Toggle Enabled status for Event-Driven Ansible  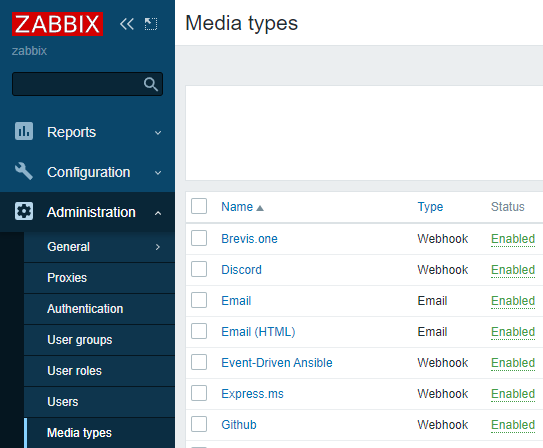(x=513, y=363)
